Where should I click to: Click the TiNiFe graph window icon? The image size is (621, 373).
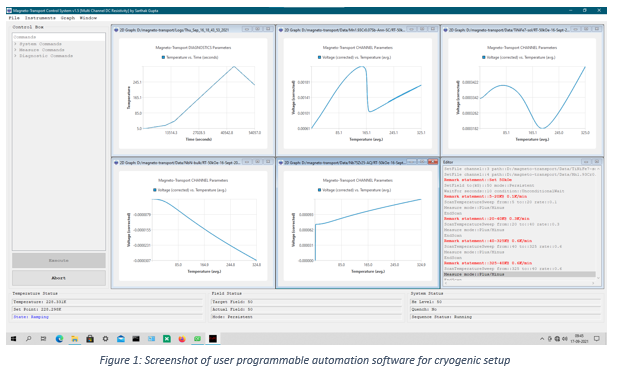446,30
